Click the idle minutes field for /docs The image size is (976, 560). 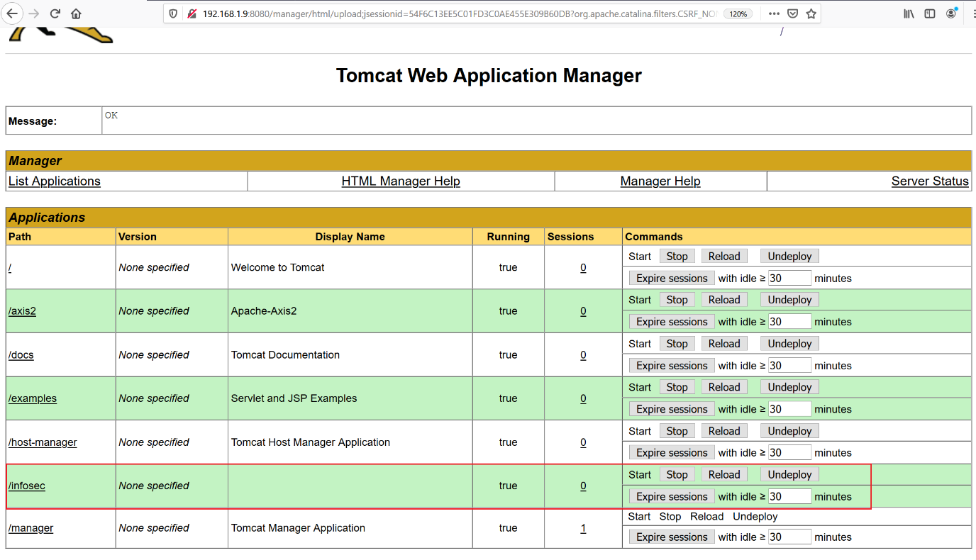click(x=789, y=366)
